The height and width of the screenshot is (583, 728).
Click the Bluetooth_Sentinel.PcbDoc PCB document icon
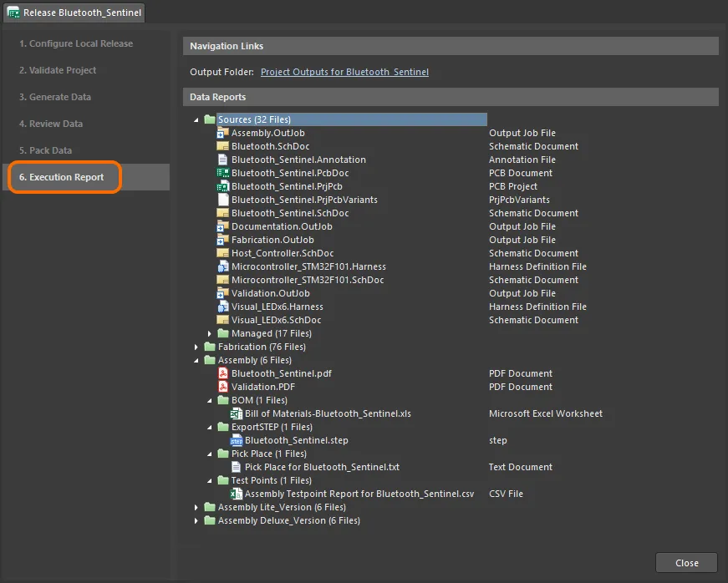coord(222,173)
